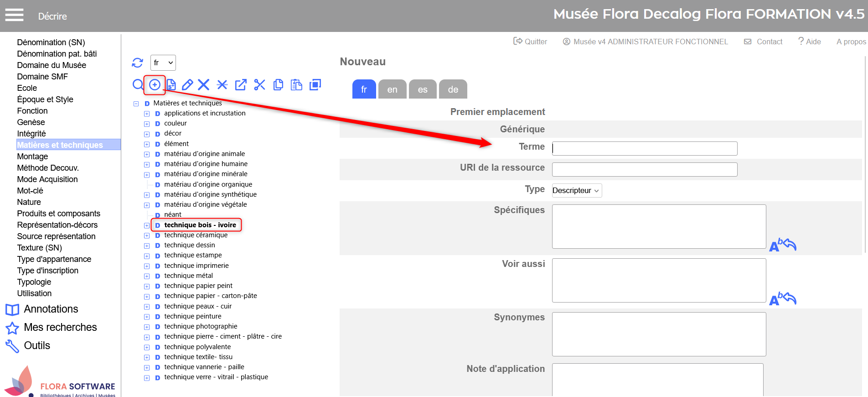Image resolution: width=868 pixels, height=397 pixels.
Task: Click the copy icon in thesaurus toolbar
Action: point(278,84)
